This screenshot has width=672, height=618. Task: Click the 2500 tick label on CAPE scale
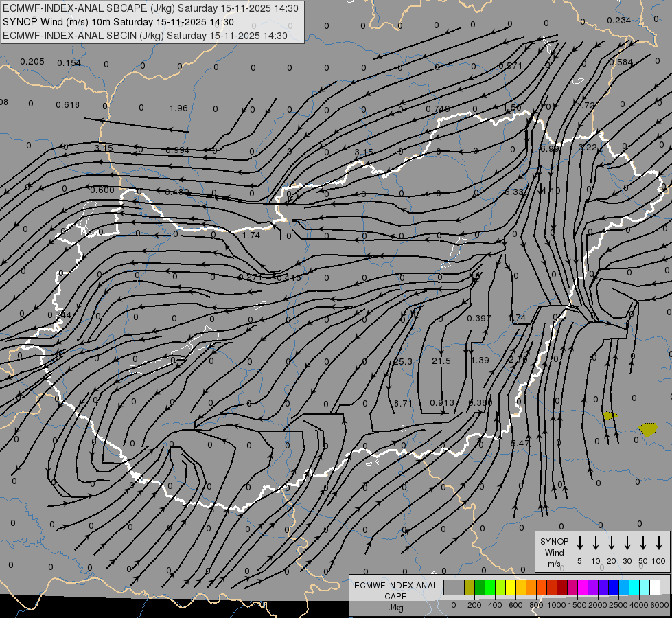click(618, 605)
